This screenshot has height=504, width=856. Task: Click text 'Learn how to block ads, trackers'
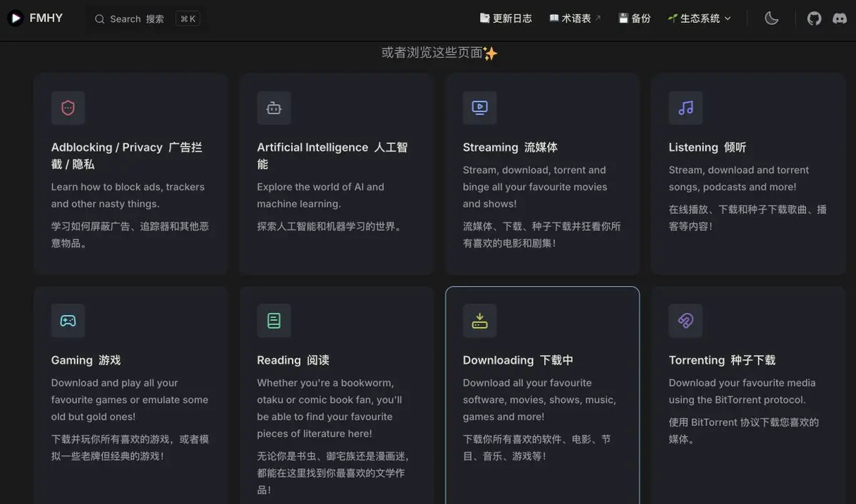point(128,187)
